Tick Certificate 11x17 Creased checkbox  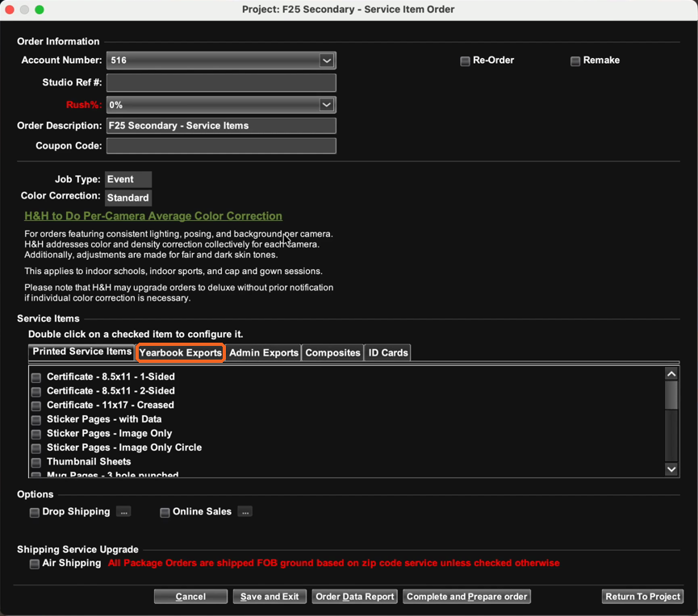(x=36, y=406)
